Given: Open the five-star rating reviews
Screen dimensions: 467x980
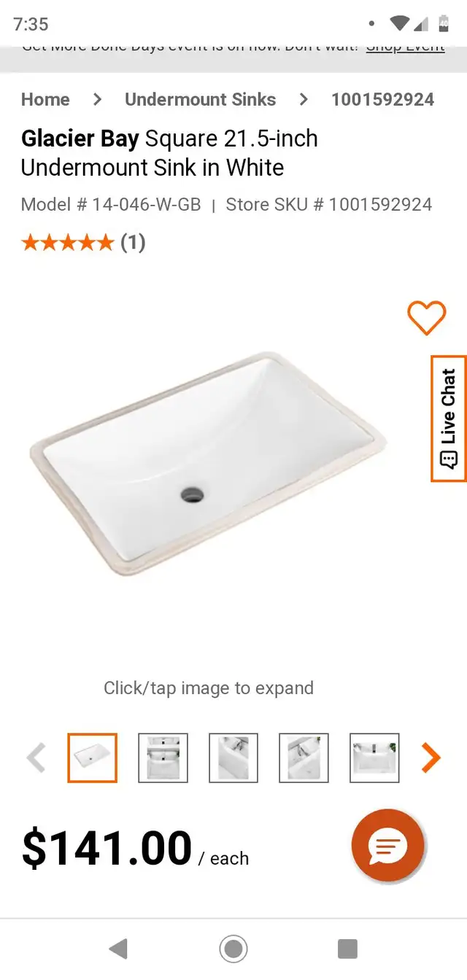Looking at the screenshot, I should [x=68, y=242].
